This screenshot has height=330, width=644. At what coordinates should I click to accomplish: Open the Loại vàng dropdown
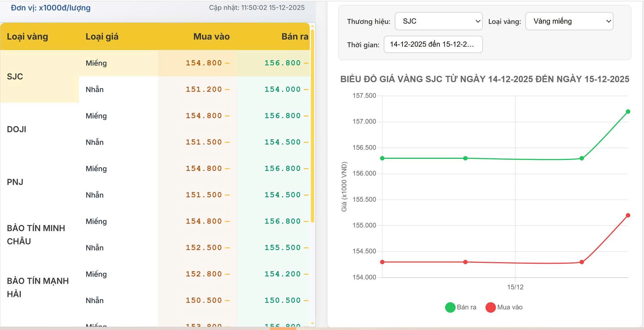(569, 21)
